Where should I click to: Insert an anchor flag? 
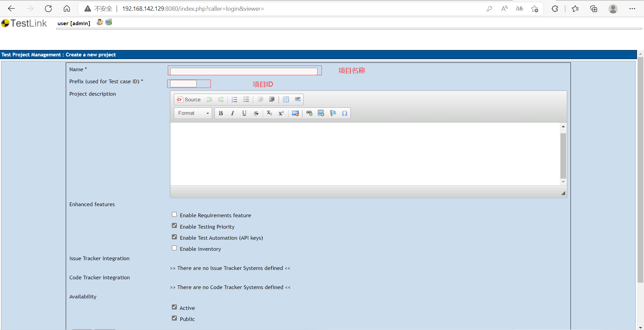[x=333, y=113]
